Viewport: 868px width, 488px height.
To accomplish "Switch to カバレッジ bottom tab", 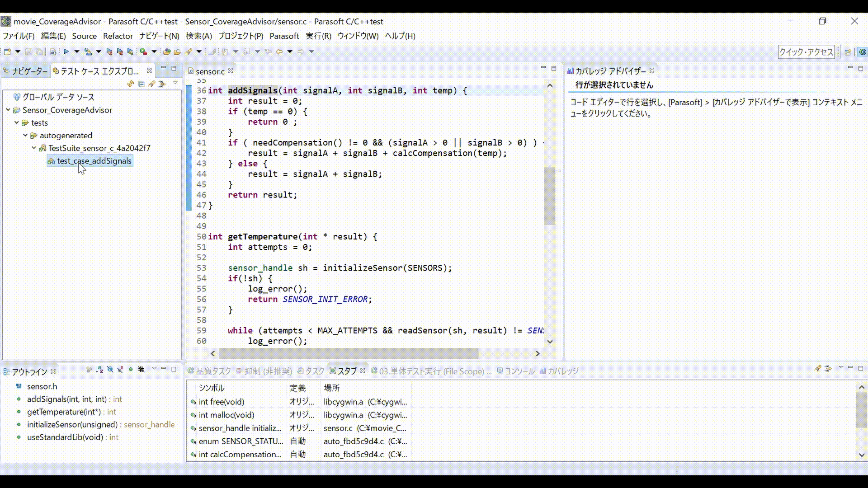I will click(x=559, y=371).
